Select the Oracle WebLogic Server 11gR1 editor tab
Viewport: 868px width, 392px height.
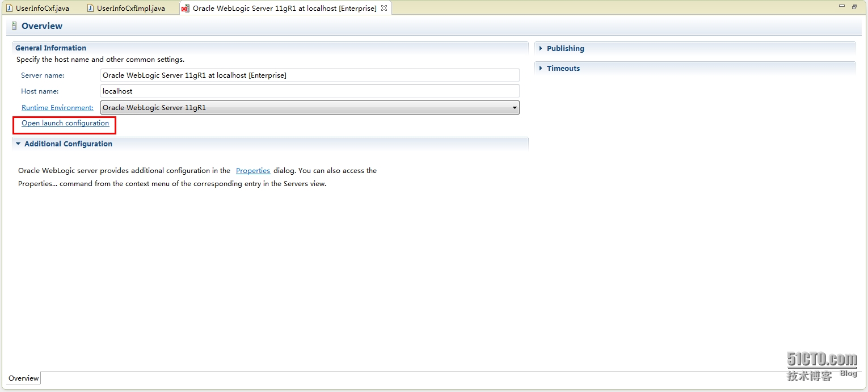click(284, 8)
